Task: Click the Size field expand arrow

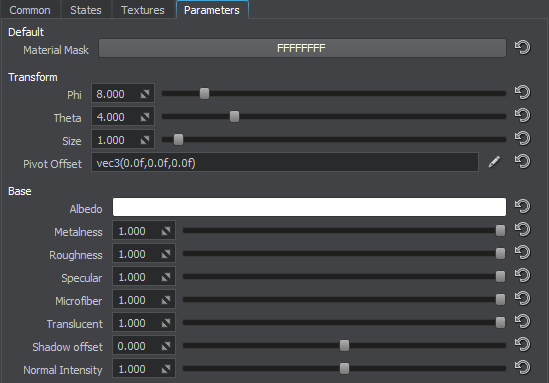Action: click(145, 140)
